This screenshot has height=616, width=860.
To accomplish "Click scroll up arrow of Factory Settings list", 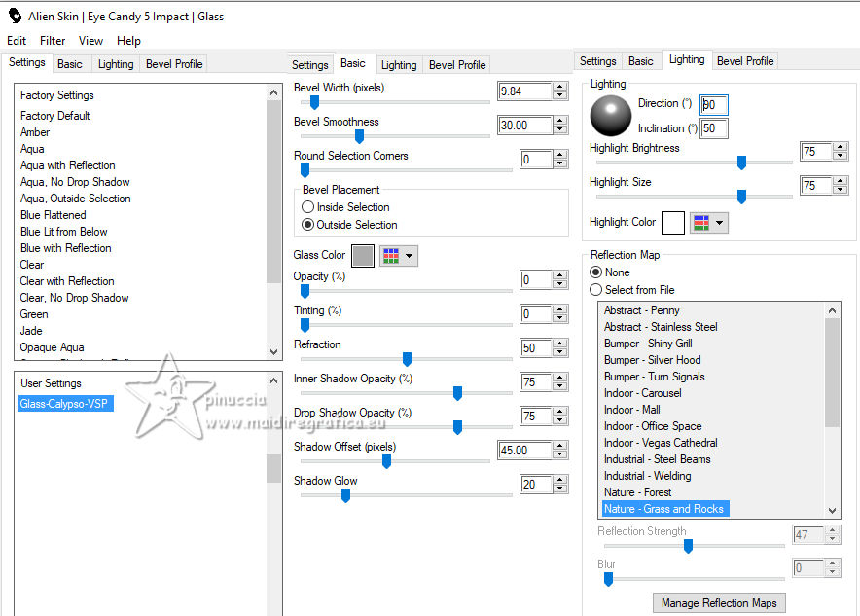I will point(273,92).
